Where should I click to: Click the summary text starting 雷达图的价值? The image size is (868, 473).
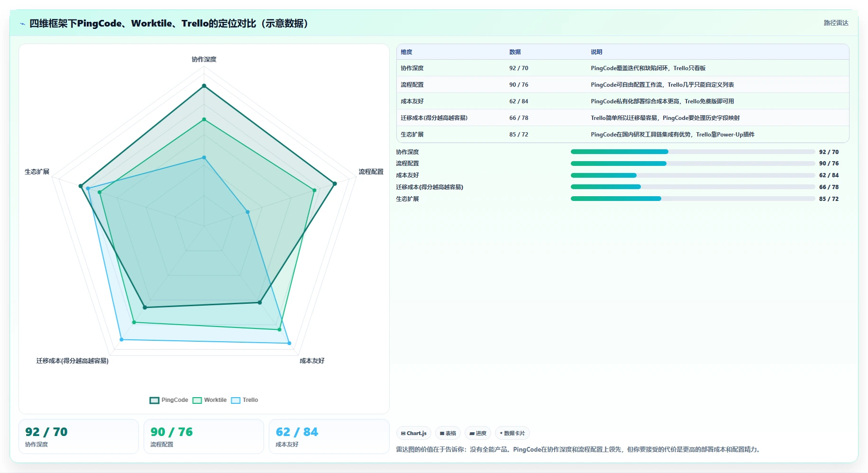[579, 449]
